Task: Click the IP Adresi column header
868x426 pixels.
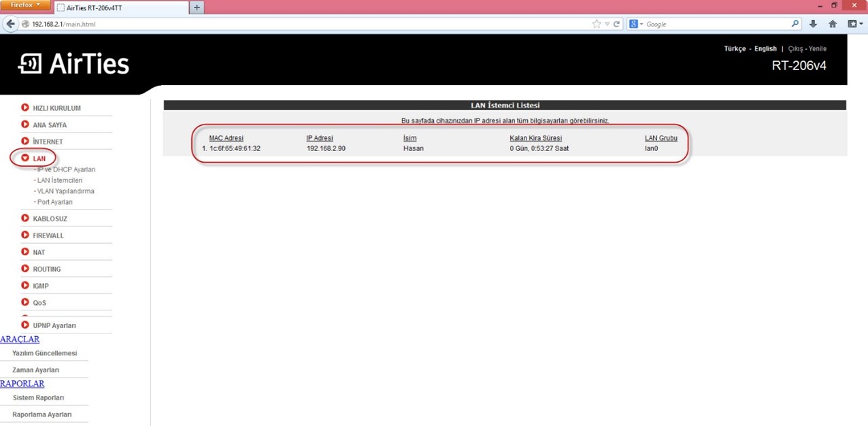Action: point(320,138)
